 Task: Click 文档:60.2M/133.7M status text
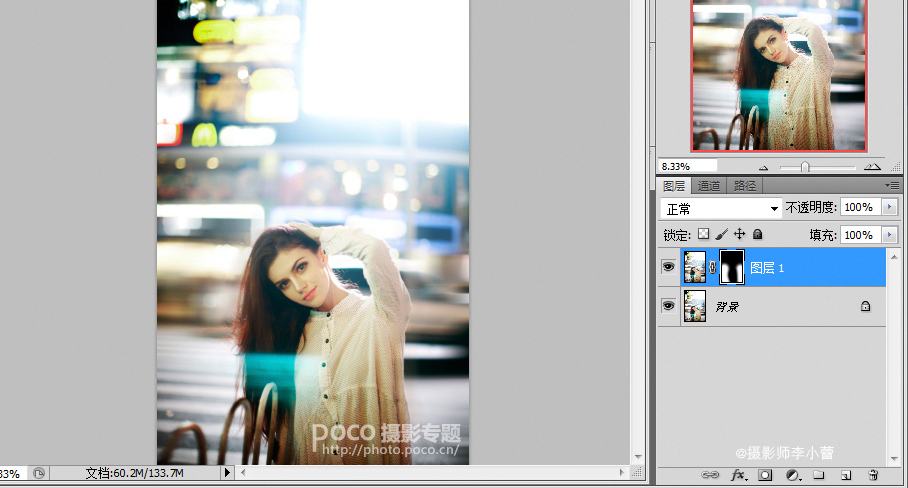[x=134, y=473]
